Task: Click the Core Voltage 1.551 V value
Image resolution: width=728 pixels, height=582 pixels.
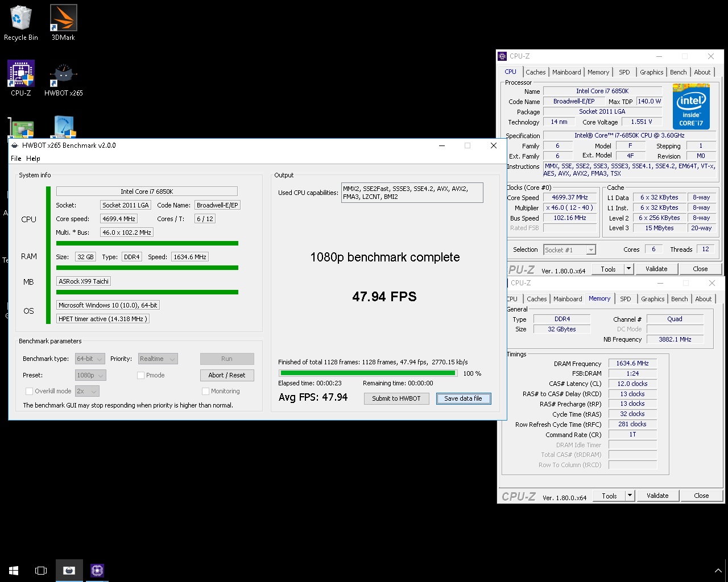Action: [x=642, y=122]
